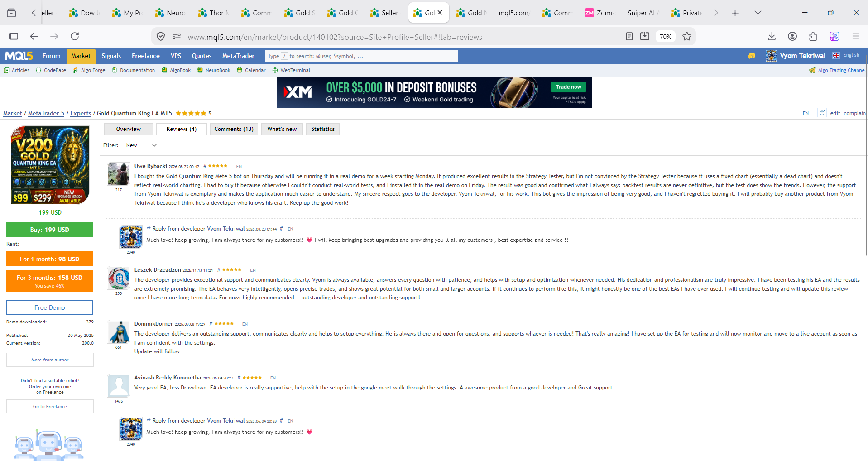Open the browser downloads panel
This screenshot has height=461, width=868.
click(x=772, y=36)
